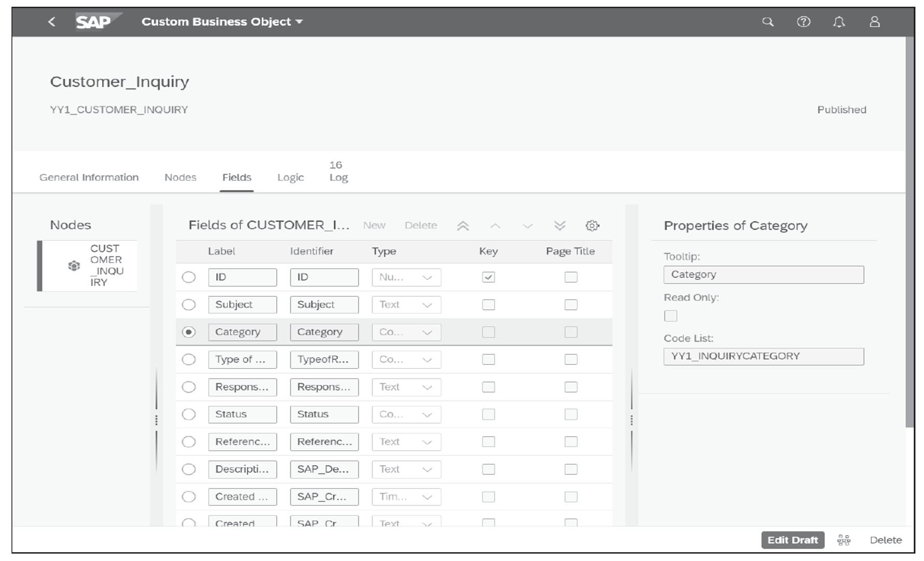Open the user profile icon
924x561 pixels.
[x=875, y=22]
